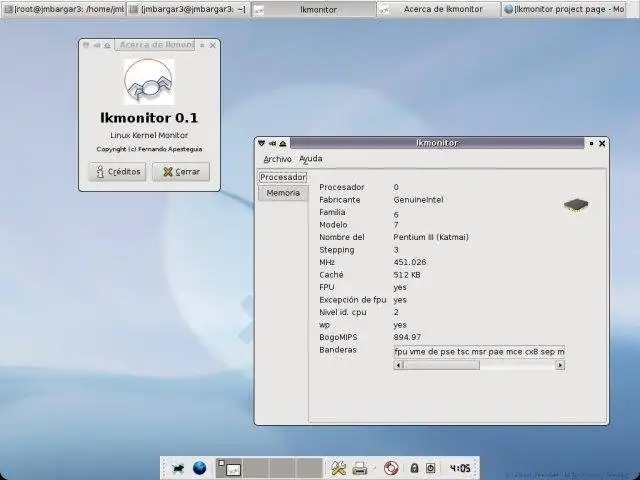
Task: Click the CPU chip image in lkmonitor
Action: [x=576, y=205]
